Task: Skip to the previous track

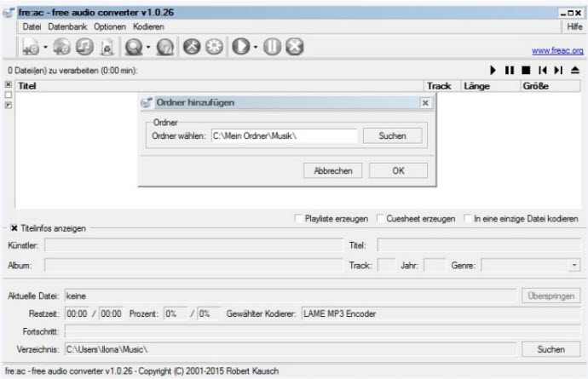Action: [542, 70]
